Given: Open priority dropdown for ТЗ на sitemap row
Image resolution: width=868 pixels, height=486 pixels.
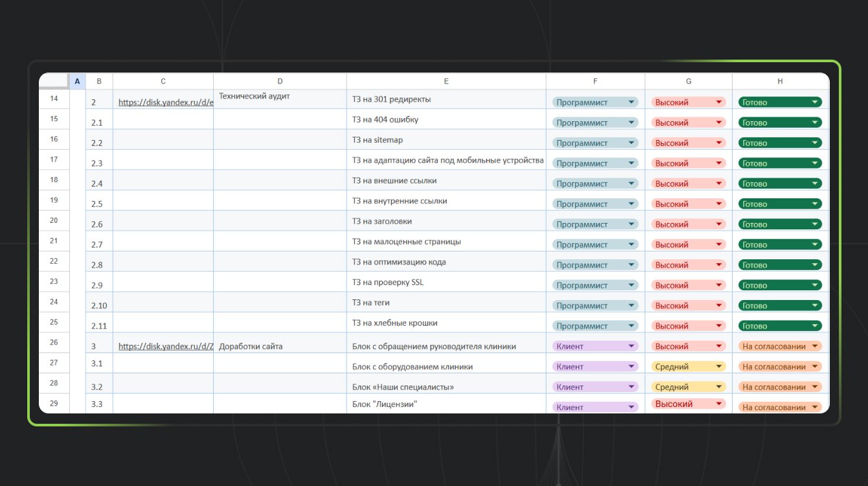Looking at the screenshot, I should point(718,143).
